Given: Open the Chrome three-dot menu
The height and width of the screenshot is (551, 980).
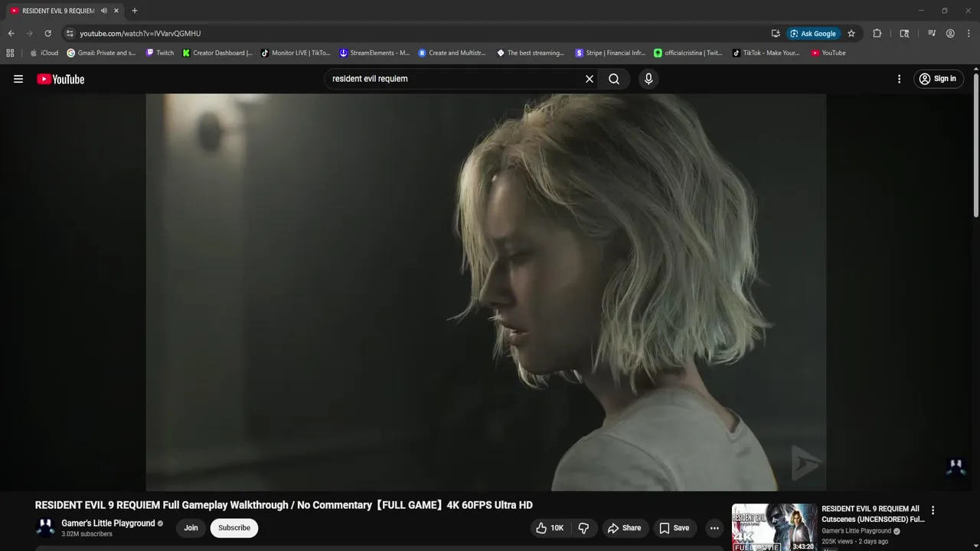Looking at the screenshot, I should (x=968, y=34).
